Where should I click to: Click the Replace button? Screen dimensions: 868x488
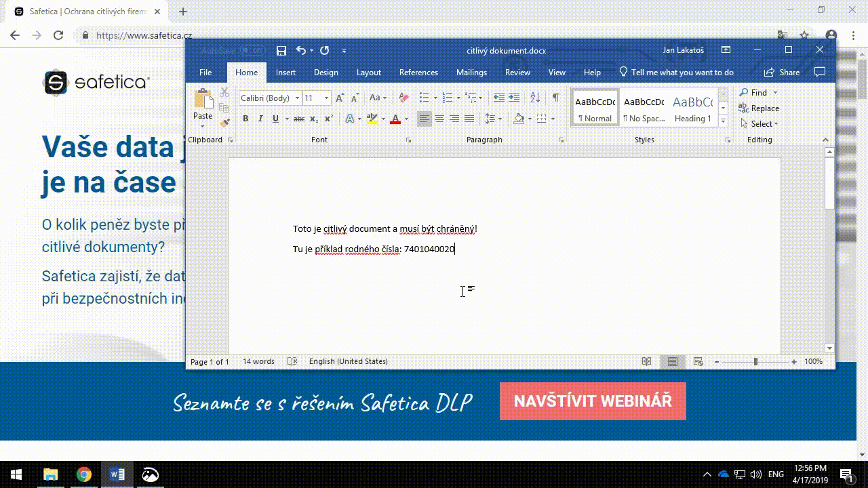[x=759, y=108]
